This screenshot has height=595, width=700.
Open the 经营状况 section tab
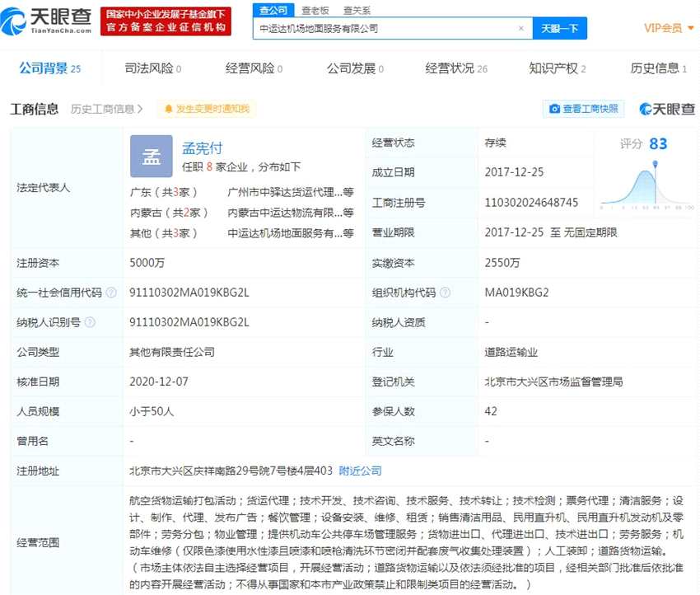456,68
